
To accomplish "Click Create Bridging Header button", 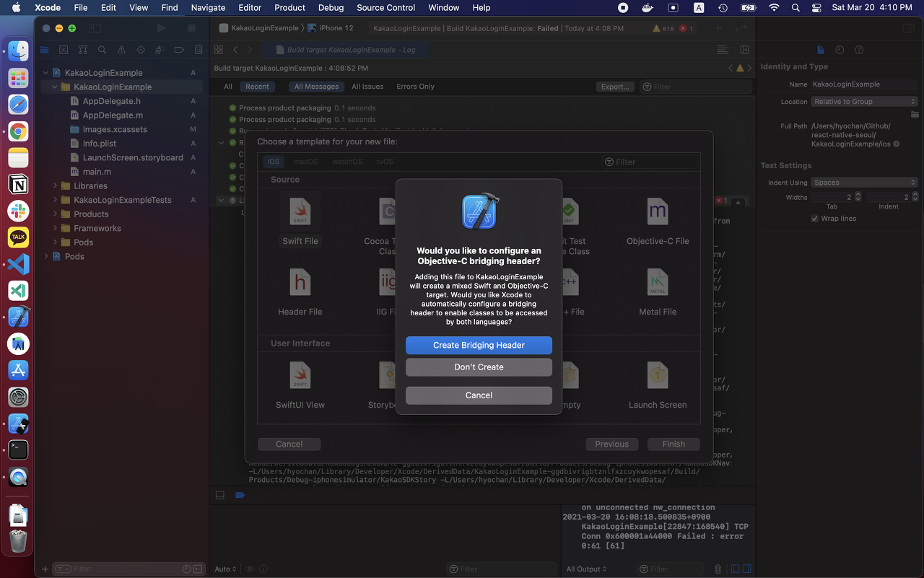I will point(479,345).
